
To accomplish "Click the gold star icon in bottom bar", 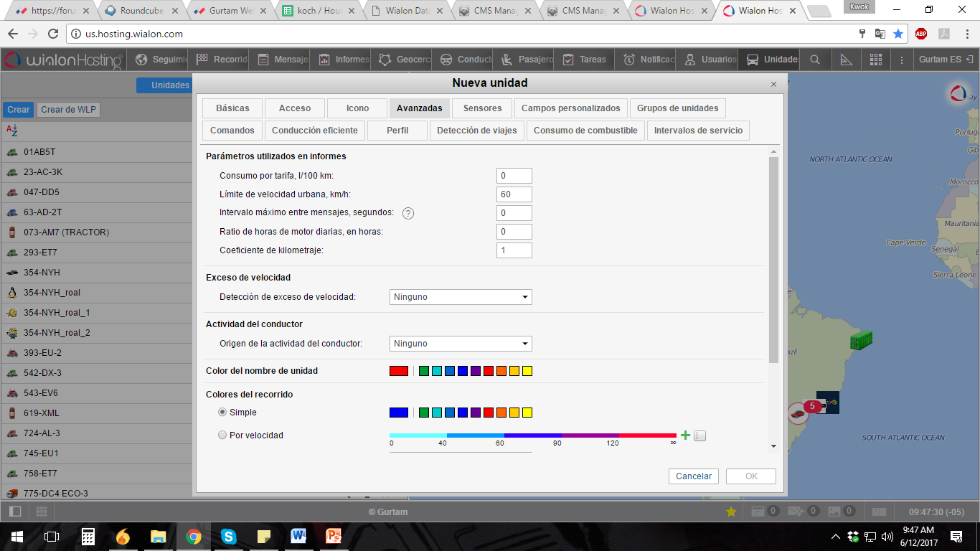I will coord(731,512).
